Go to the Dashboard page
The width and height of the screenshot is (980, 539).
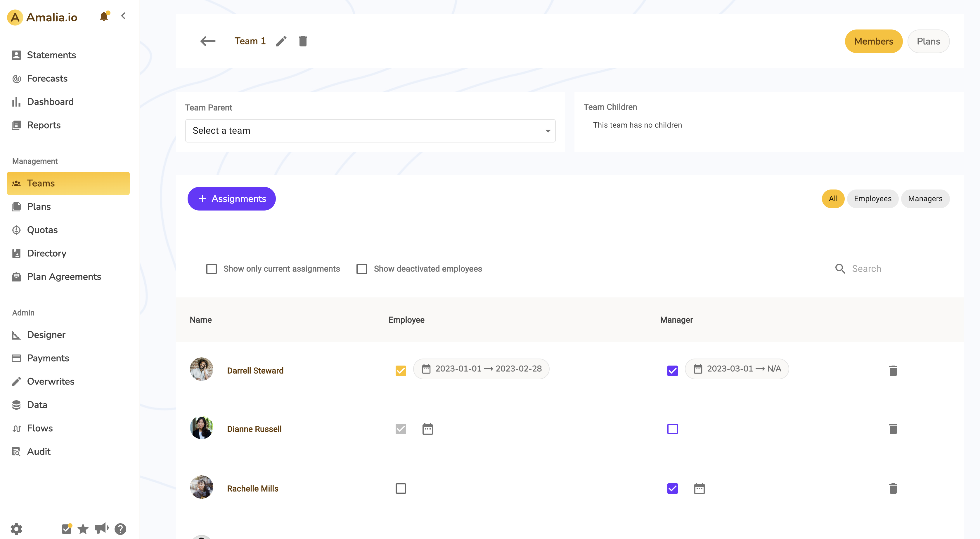(68, 102)
